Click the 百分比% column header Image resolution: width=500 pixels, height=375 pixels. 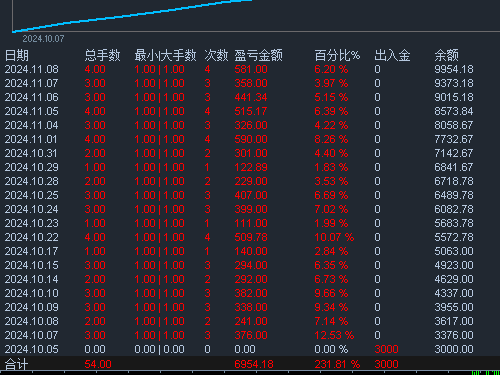(x=337, y=55)
